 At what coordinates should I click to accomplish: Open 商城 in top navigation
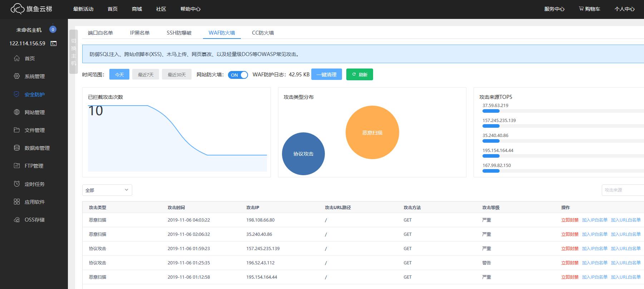137,9
